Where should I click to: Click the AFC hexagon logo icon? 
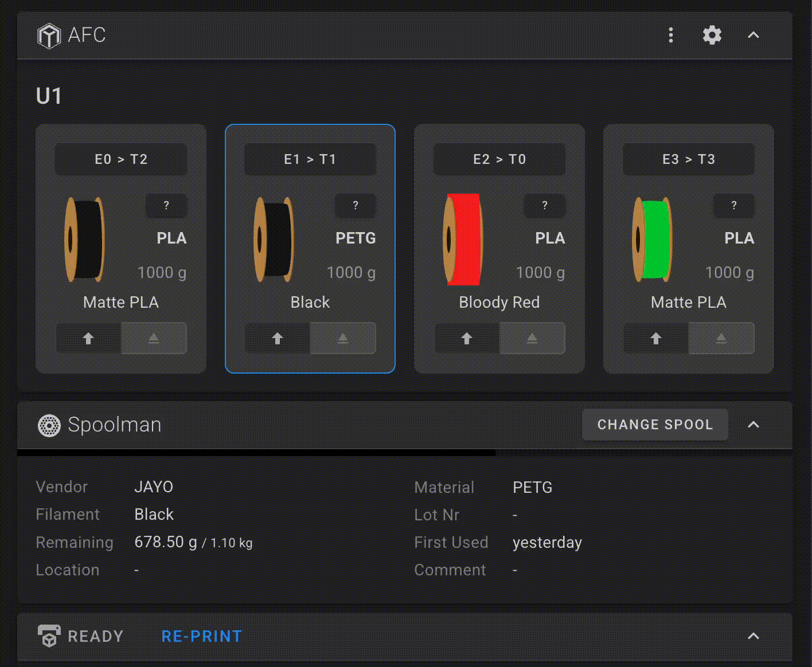[x=49, y=35]
